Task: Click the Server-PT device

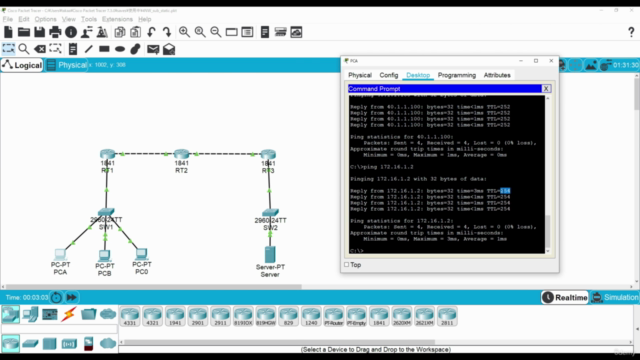Action: tap(270, 254)
